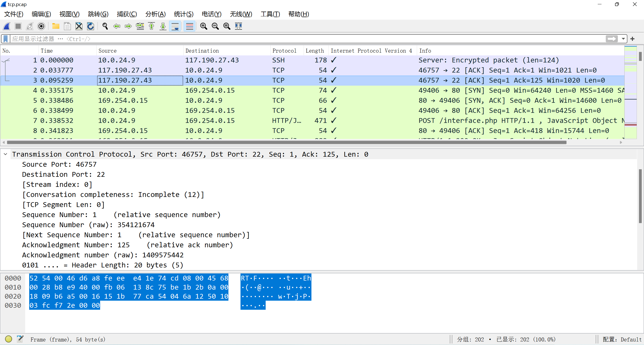Reload this capture file
The height and width of the screenshot is (345, 644).
click(91, 26)
